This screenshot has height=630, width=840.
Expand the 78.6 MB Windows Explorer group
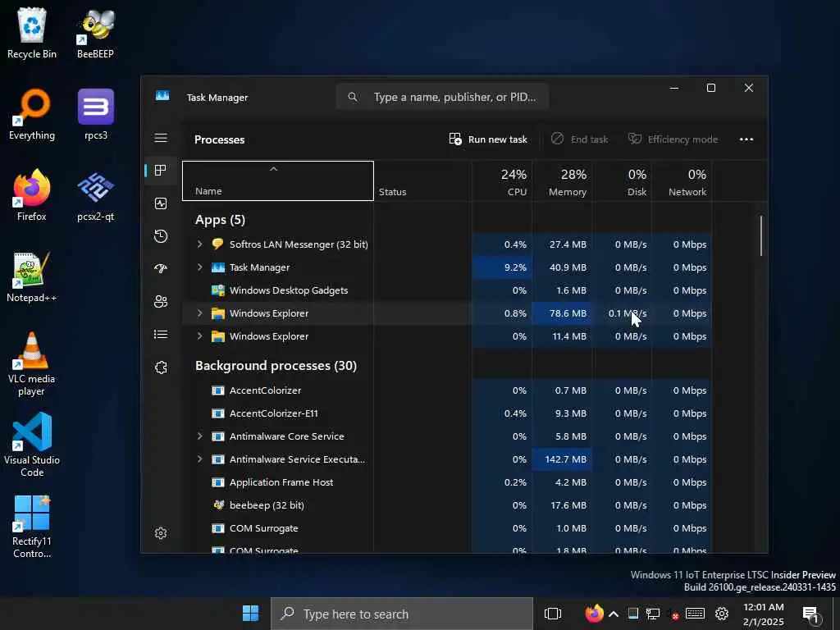click(x=200, y=313)
